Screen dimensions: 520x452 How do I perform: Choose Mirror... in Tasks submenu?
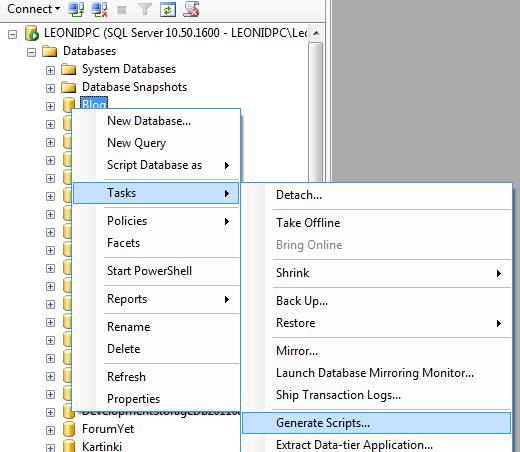click(x=377, y=351)
